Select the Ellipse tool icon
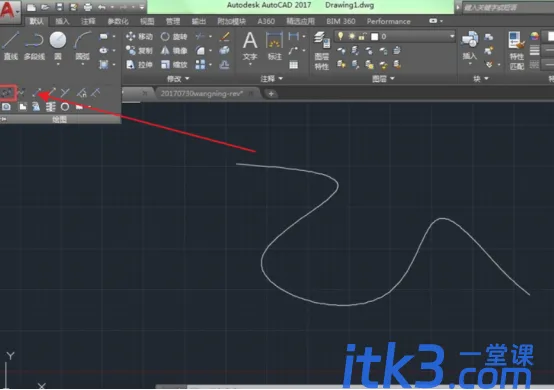The image size is (554, 390). [104, 51]
